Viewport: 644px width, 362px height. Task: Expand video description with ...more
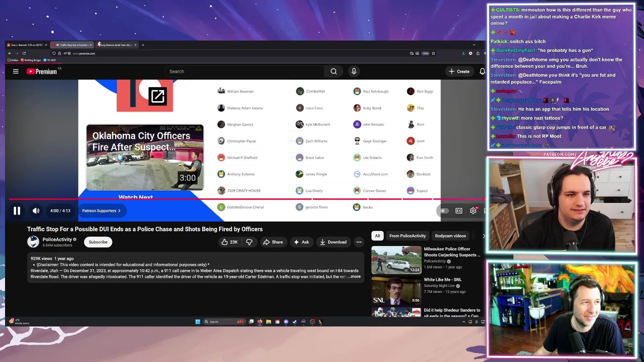[354, 277]
